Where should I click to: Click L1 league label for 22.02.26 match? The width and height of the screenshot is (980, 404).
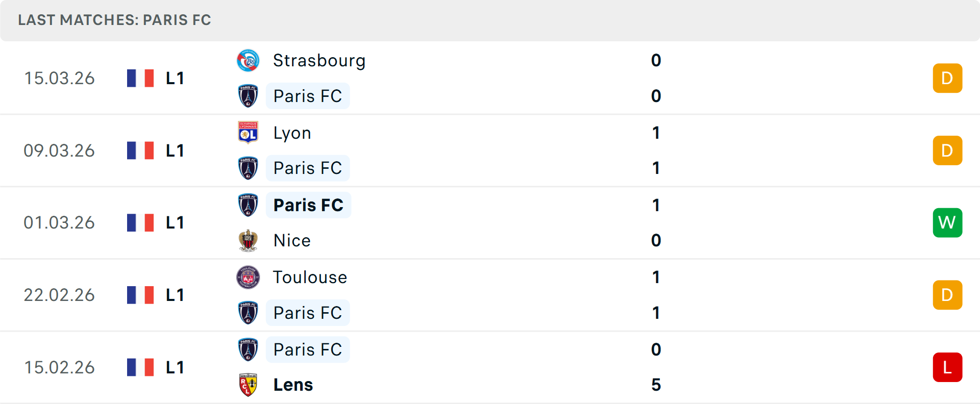click(x=175, y=295)
